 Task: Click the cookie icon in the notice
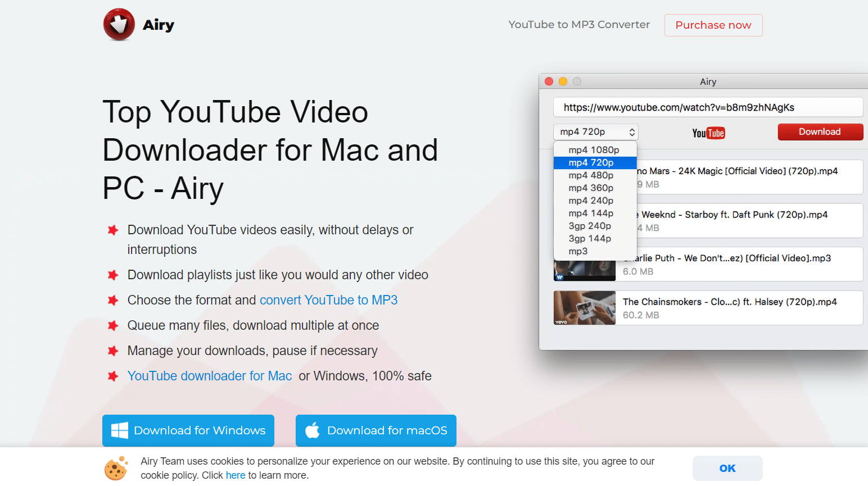click(x=116, y=468)
